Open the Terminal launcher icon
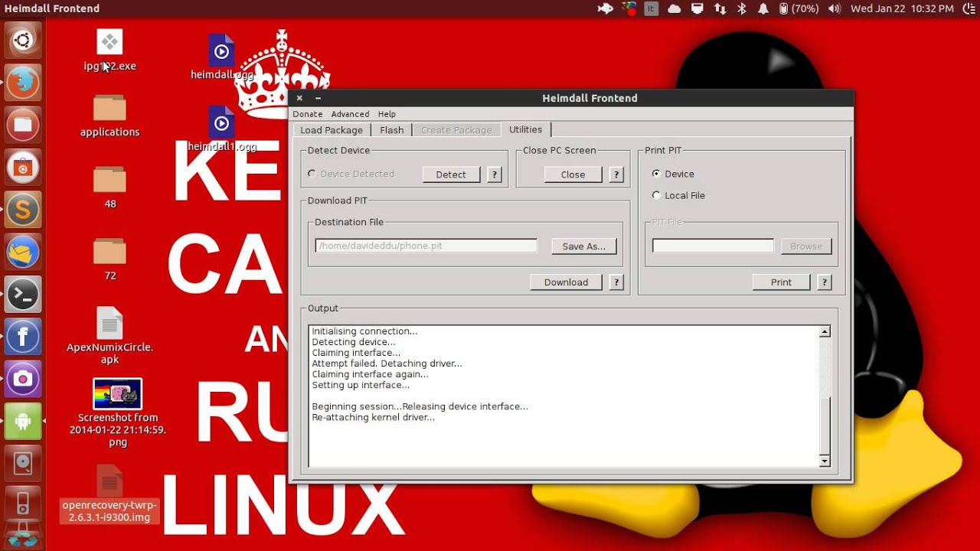Viewport: 980px width, 551px height. [22, 295]
